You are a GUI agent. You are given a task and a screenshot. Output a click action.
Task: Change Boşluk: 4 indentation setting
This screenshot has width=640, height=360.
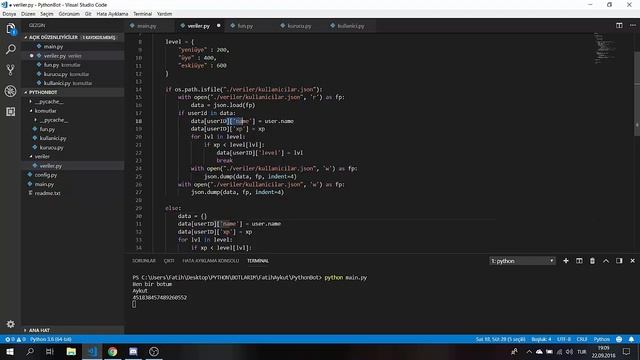[541, 339]
